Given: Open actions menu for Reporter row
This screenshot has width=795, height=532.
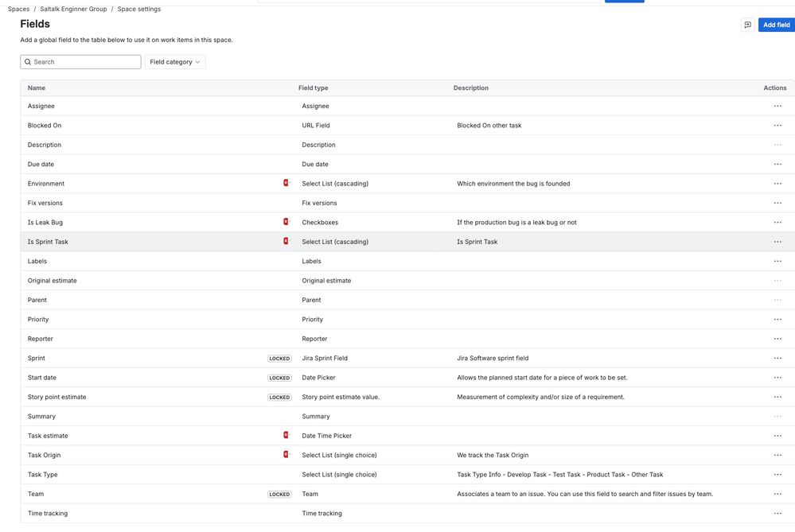Looking at the screenshot, I should (x=777, y=339).
